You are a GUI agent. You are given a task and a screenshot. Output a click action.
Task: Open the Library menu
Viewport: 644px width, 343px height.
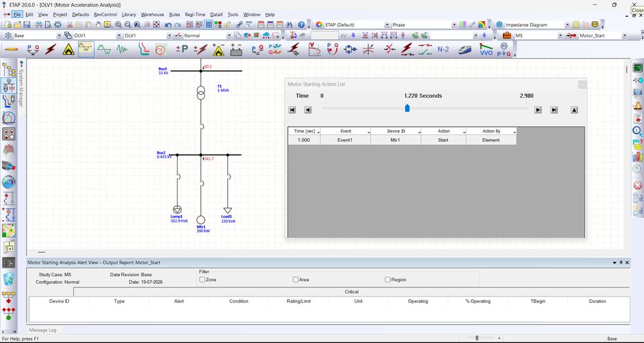129,14
